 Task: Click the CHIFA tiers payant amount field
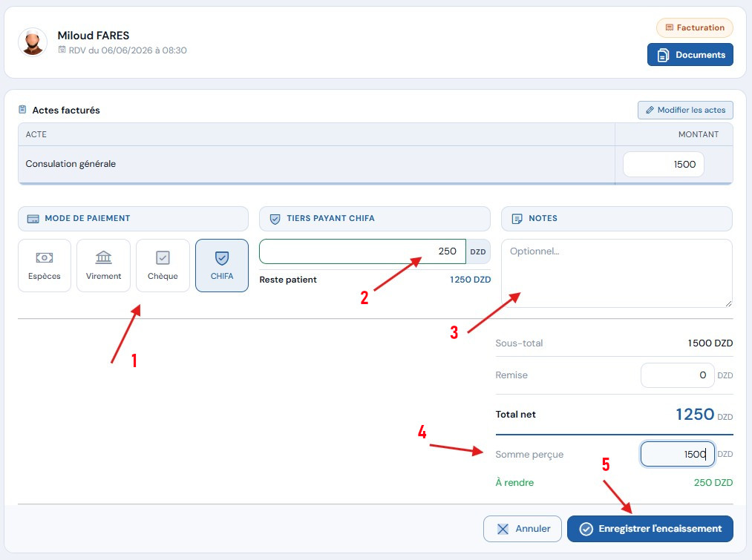(x=362, y=251)
